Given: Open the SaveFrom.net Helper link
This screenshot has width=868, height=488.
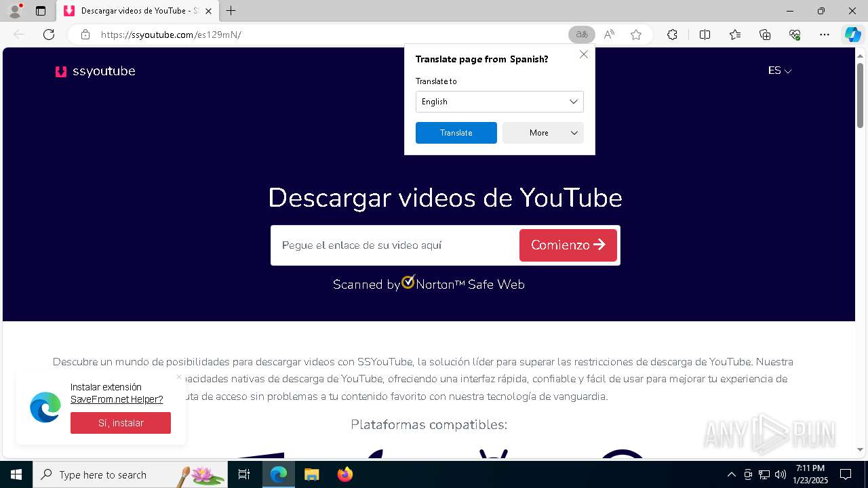Looking at the screenshot, I should click(x=117, y=399).
